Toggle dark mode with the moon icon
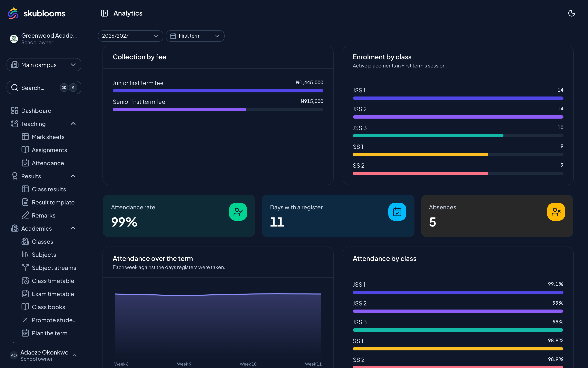The width and height of the screenshot is (588, 368). tap(571, 13)
